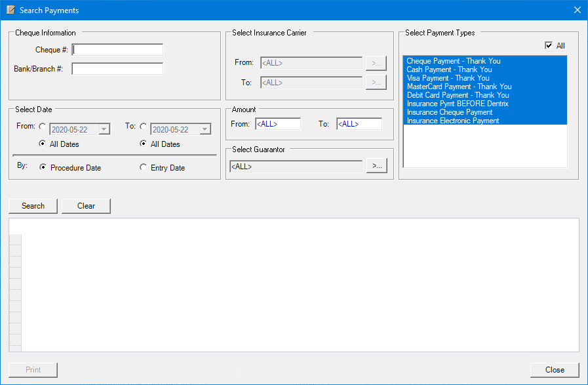Expand the To date dropdown

205,130
